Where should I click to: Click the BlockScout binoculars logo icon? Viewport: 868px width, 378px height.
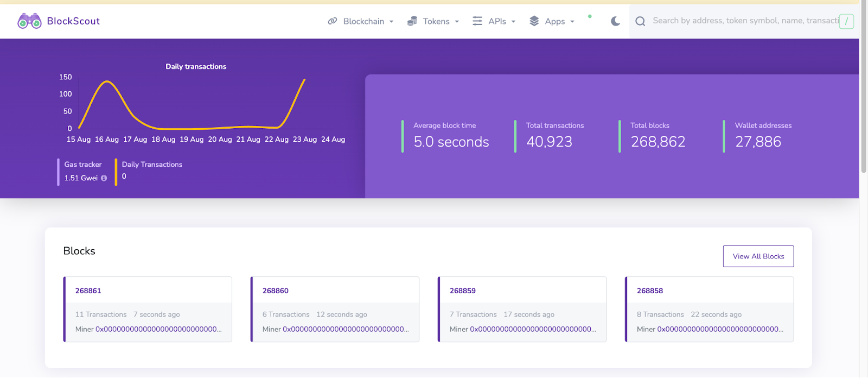point(29,21)
